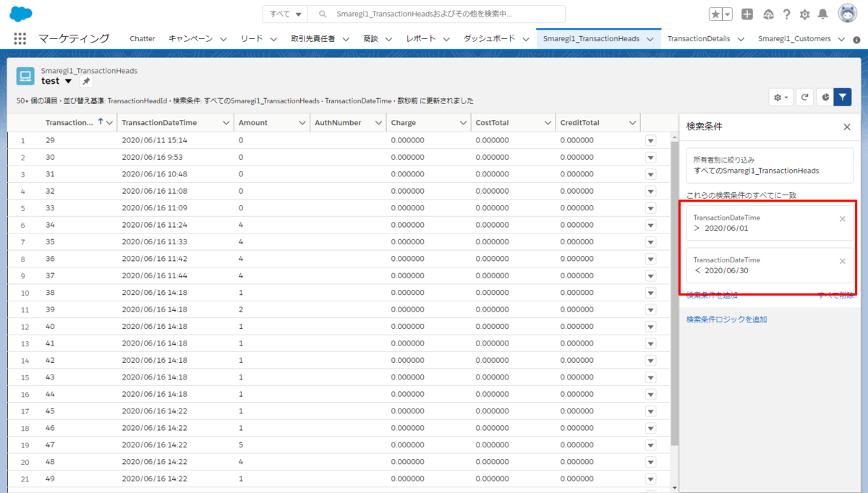Click the global search input field

tap(436, 14)
